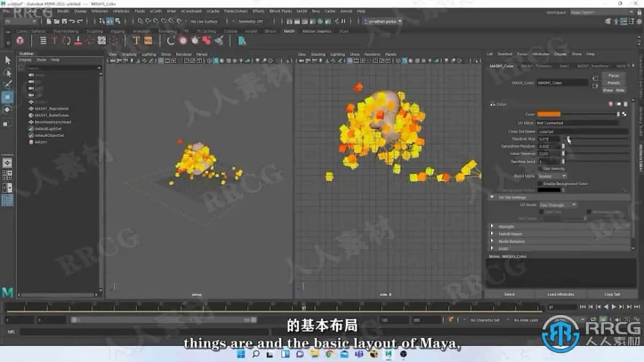The height and width of the screenshot is (362, 644).
Task: Click the circular arrow MASH shelf icon
Action: 171,40
